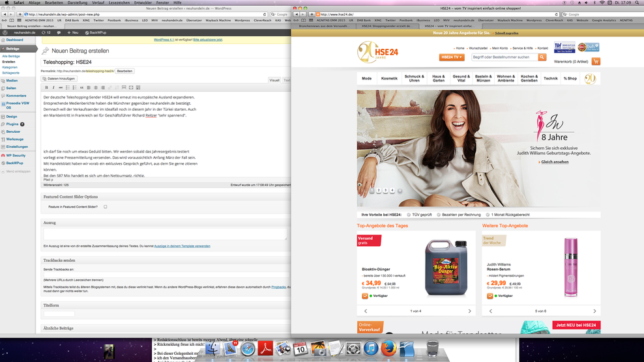Viewport: 644px width, 362px height.
Task: Insert a bulleted list in the editor
Action: [x=67, y=87]
